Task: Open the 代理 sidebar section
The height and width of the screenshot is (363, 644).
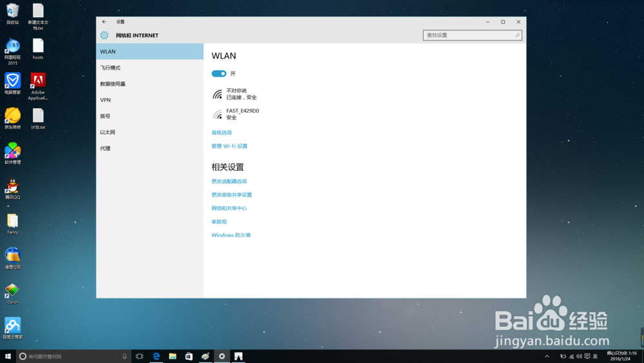Action: (150, 148)
